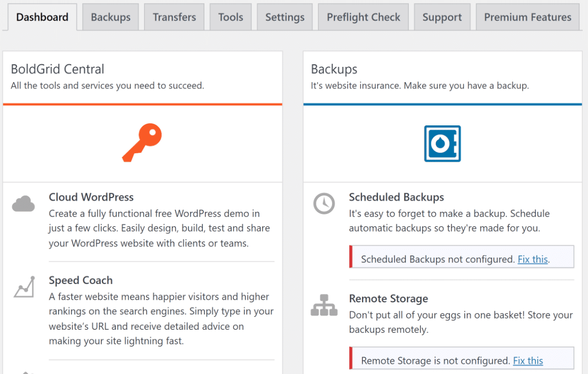The width and height of the screenshot is (588, 374).
Task: Open the Settings tab
Action: pyautogui.click(x=285, y=17)
